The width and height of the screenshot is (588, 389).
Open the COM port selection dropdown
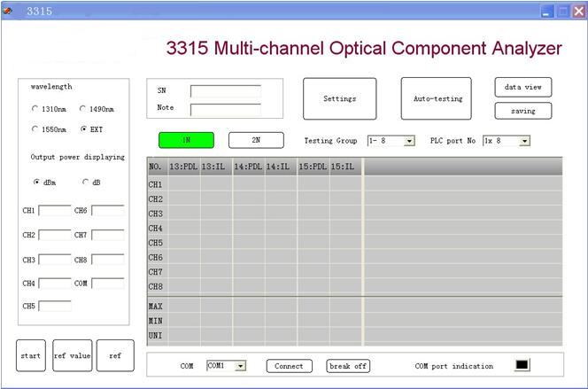[x=240, y=365]
